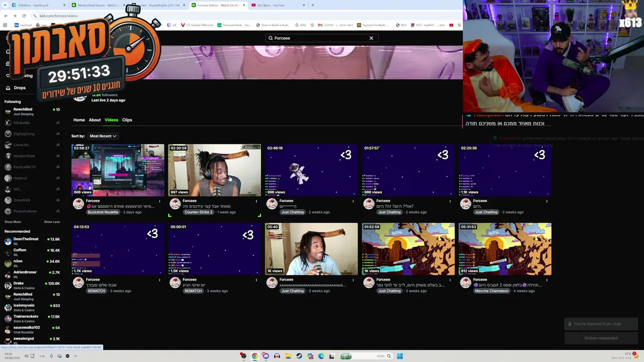
Task: Click Forceee avatar under Buckshot Roulette video
Action: point(78,204)
